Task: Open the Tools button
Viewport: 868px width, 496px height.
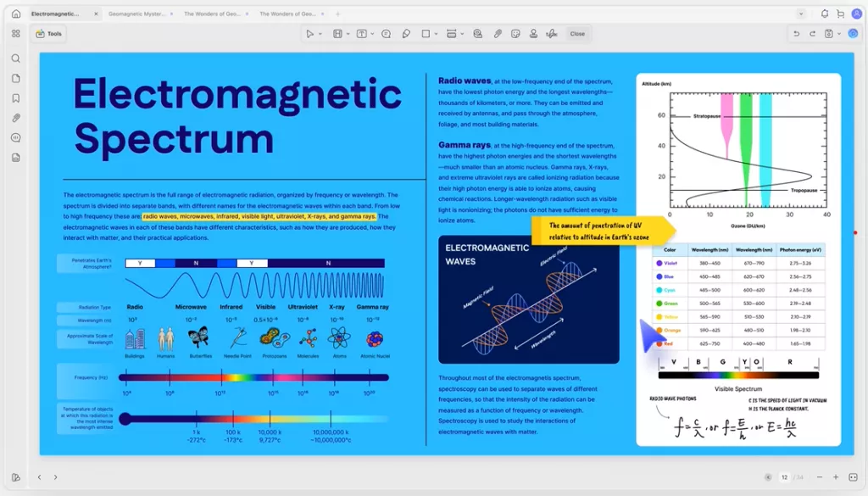Action: [x=48, y=33]
